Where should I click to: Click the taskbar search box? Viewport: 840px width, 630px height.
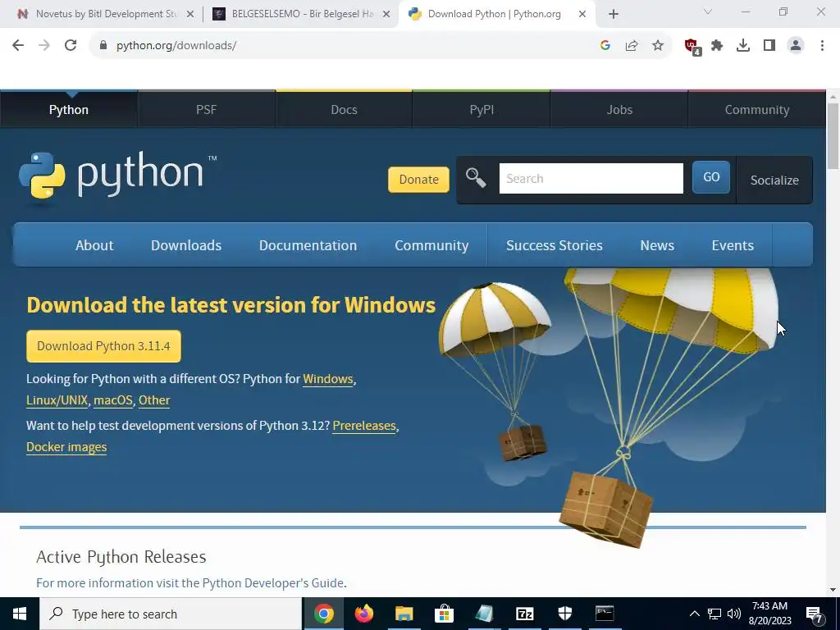[x=171, y=614]
